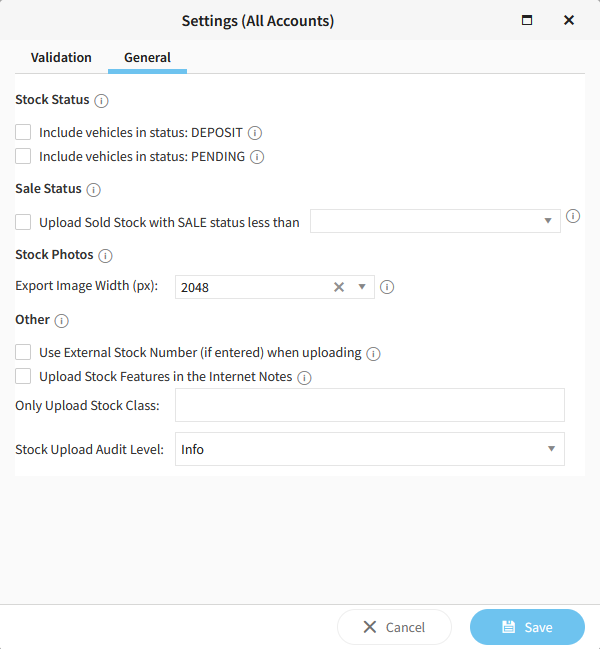Click the info icon beside Stock Photos
Image resolution: width=600 pixels, height=649 pixels.
click(106, 256)
